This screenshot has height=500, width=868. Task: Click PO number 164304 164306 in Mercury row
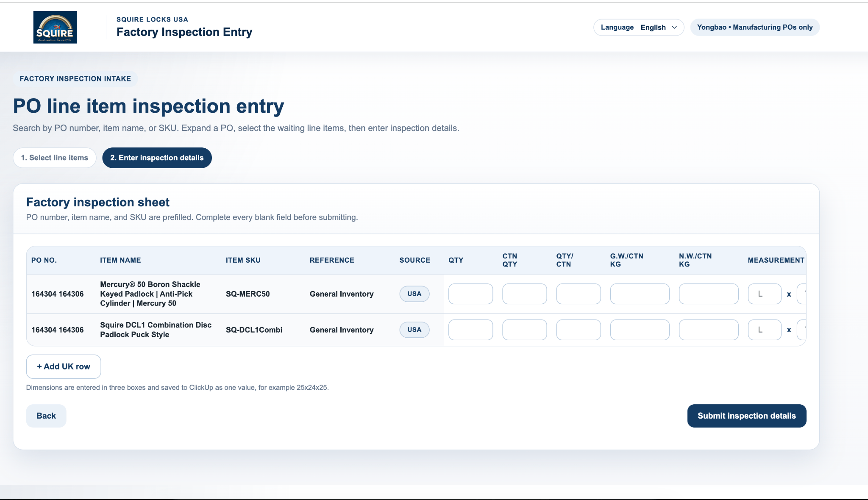pos(57,294)
